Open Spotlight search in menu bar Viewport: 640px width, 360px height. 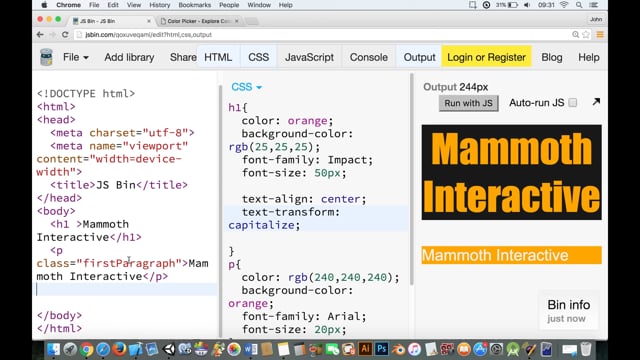tap(579, 5)
